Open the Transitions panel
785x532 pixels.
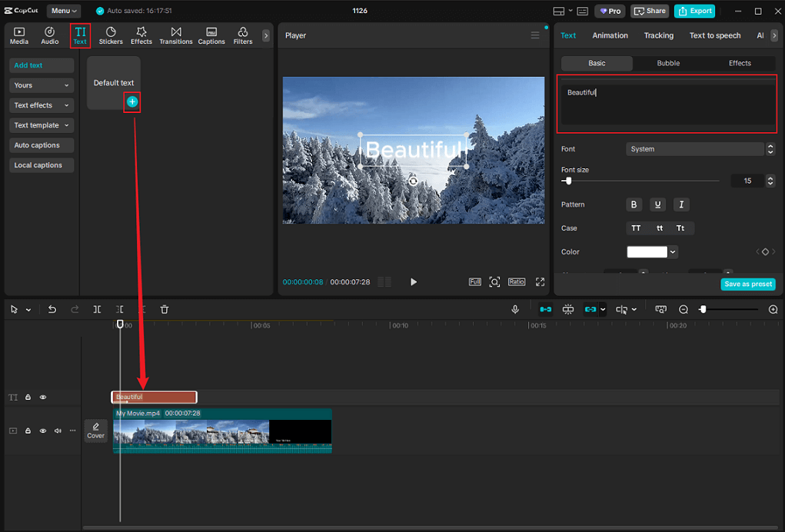pyautogui.click(x=175, y=34)
